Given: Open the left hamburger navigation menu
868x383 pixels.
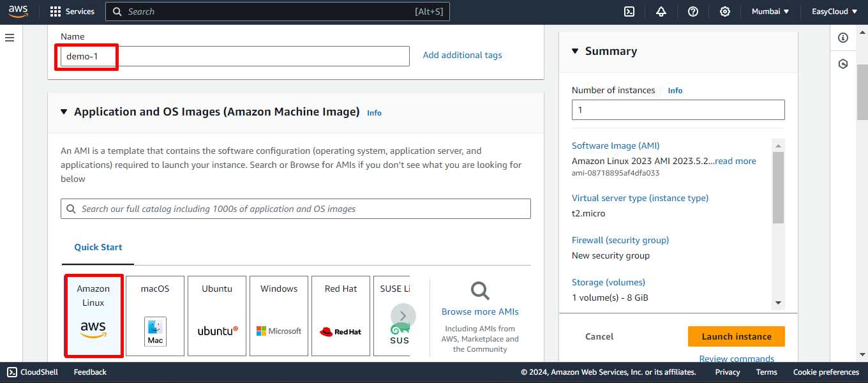Looking at the screenshot, I should click(x=10, y=38).
